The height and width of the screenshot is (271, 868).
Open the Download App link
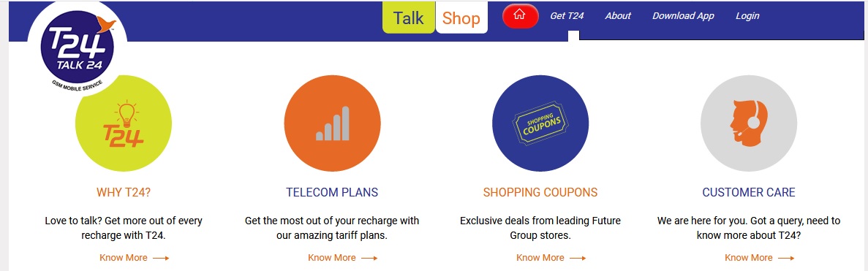pos(683,16)
